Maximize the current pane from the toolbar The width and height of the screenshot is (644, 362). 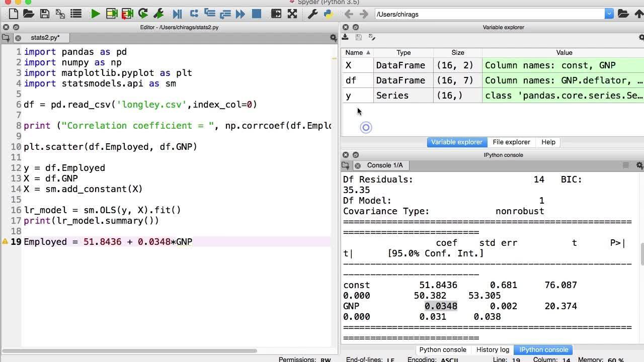click(276, 14)
